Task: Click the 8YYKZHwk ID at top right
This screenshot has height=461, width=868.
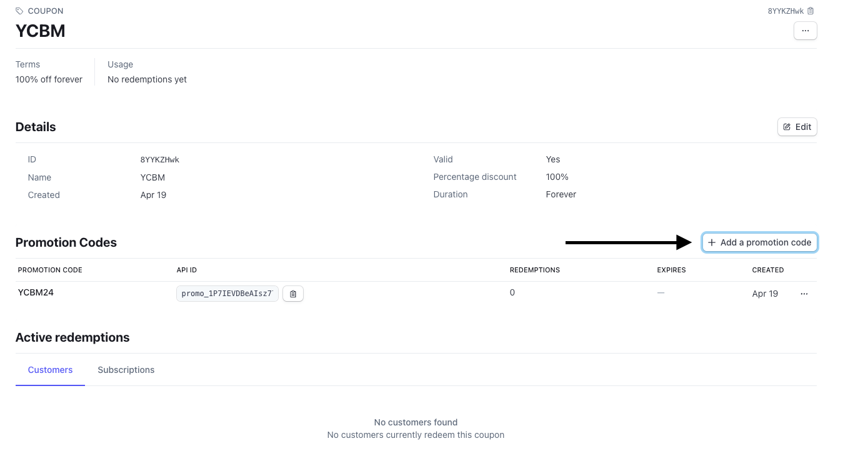Action: 786,11
